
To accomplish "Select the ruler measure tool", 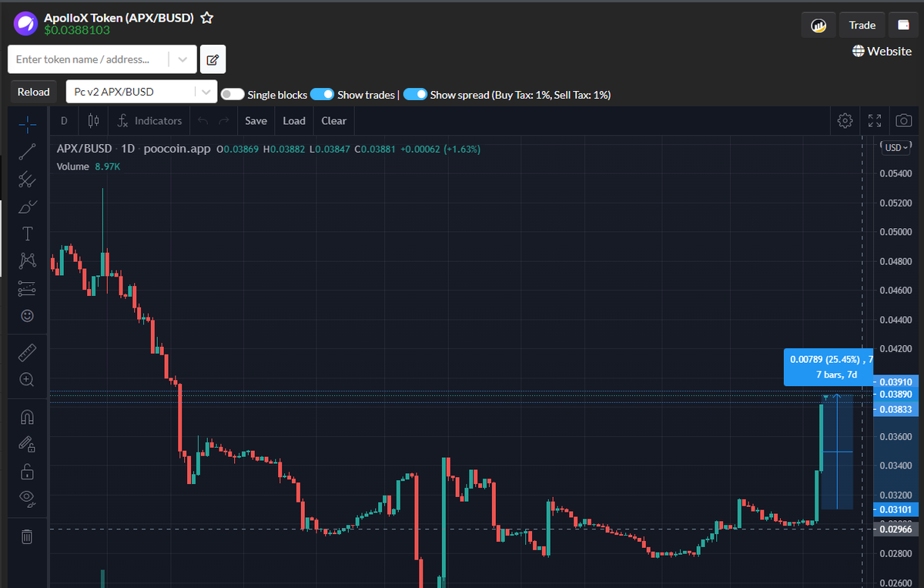I will pyautogui.click(x=27, y=353).
